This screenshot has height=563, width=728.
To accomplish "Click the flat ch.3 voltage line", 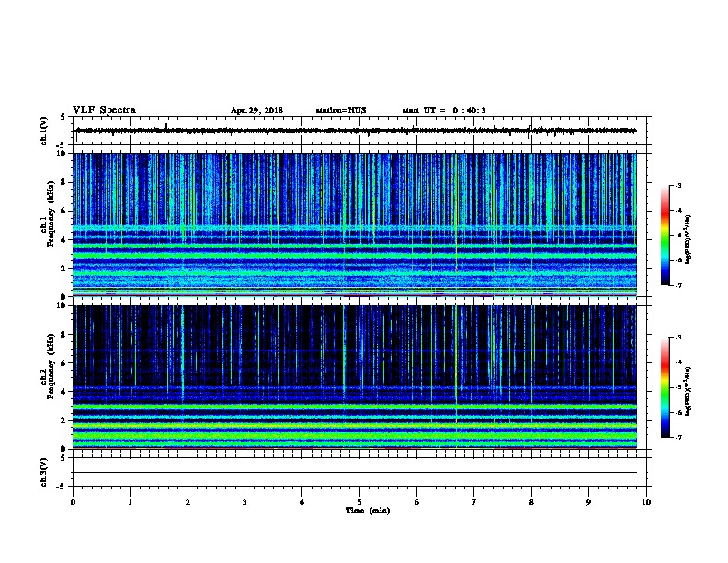I will point(355,473).
